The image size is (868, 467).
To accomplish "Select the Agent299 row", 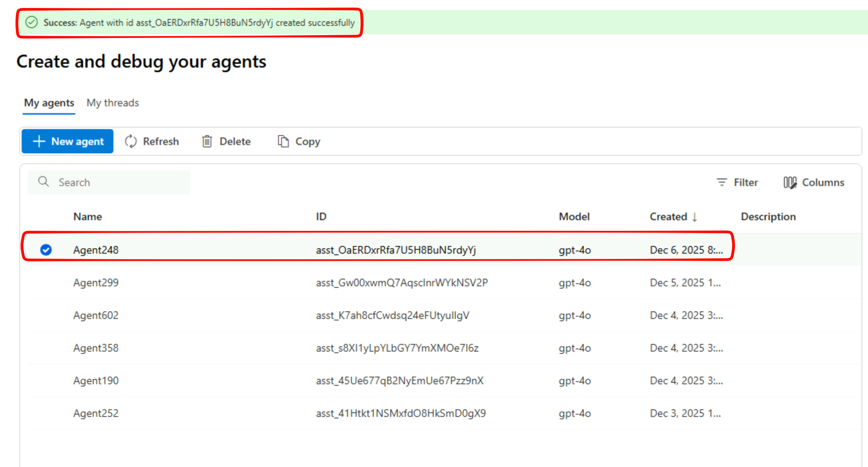I will pyautogui.click(x=96, y=282).
